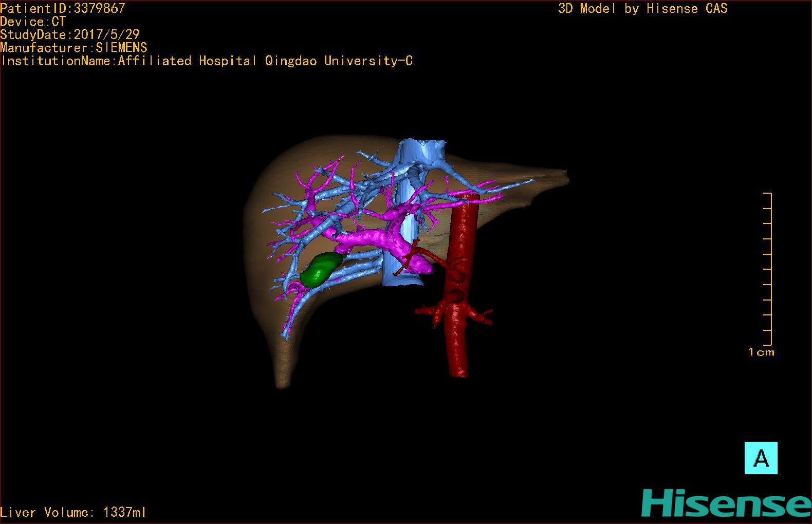Click the Liver Volume 1337ml readout
The width and height of the screenshot is (812, 524).
point(73,512)
